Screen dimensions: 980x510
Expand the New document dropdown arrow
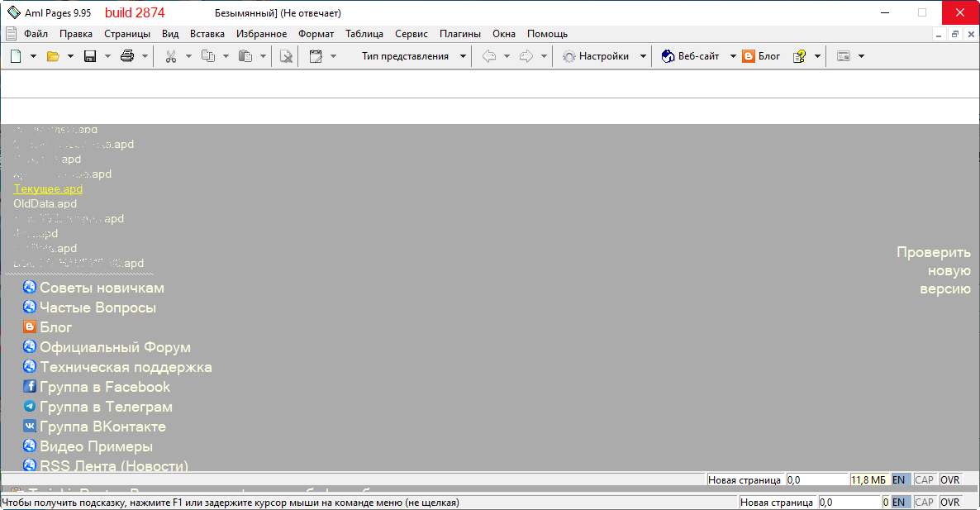(33, 56)
